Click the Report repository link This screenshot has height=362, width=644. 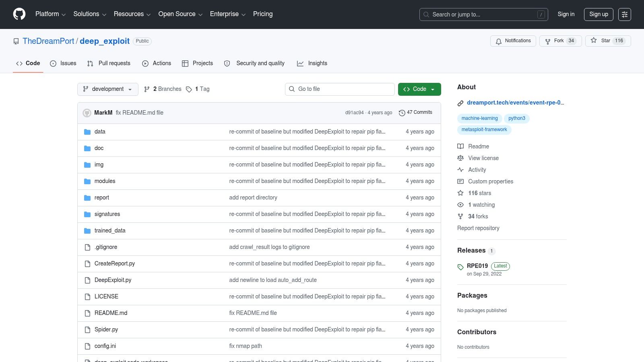[478, 228]
